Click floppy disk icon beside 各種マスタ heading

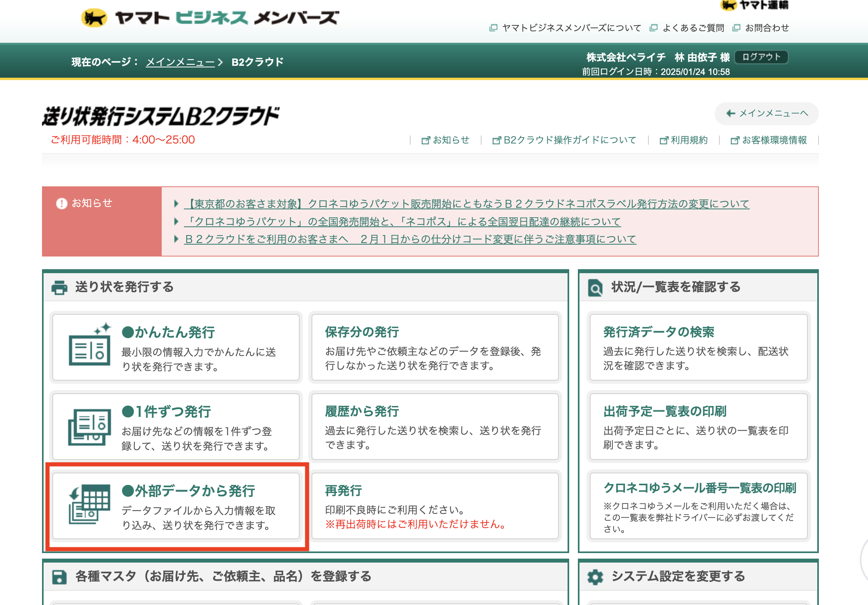pyautogui.click(x=59, y=577)
